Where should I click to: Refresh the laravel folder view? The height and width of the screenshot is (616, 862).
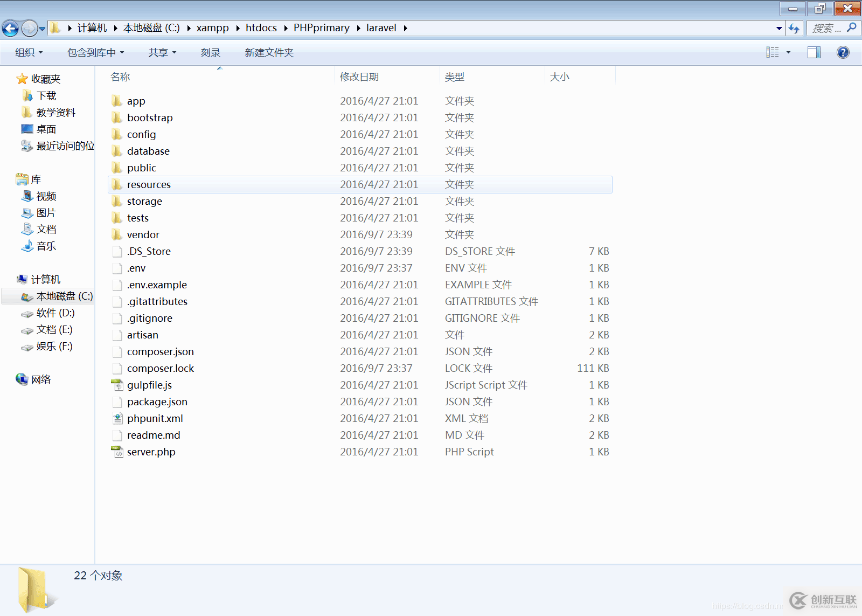click(794, 28)
